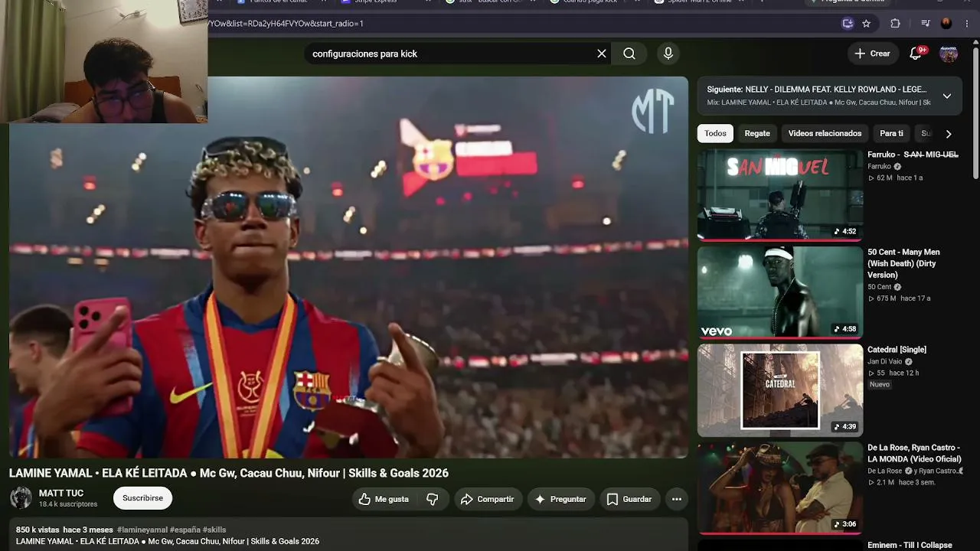Click the "850 k vistas" text
Screen dimensions: 980x551
(38, 530)
